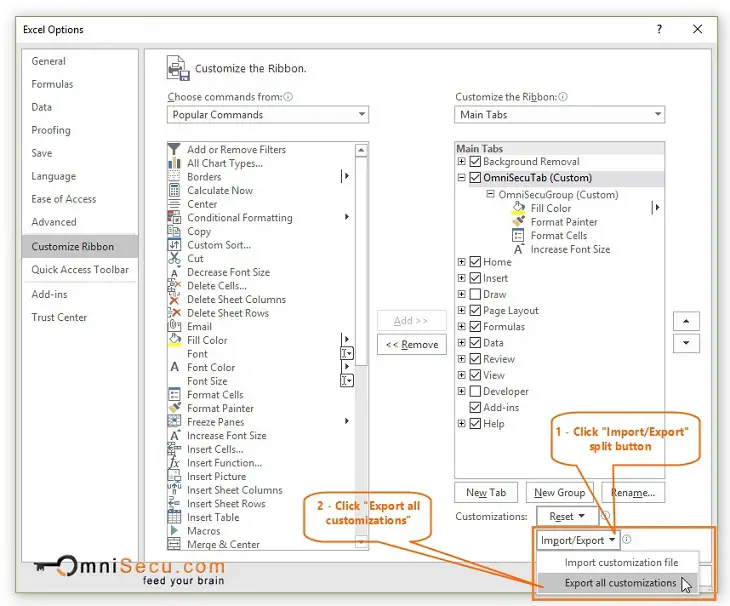Uncheck the Review tab checkbox
This screenshot has width=730, height=606.
[x=475, y=359]
